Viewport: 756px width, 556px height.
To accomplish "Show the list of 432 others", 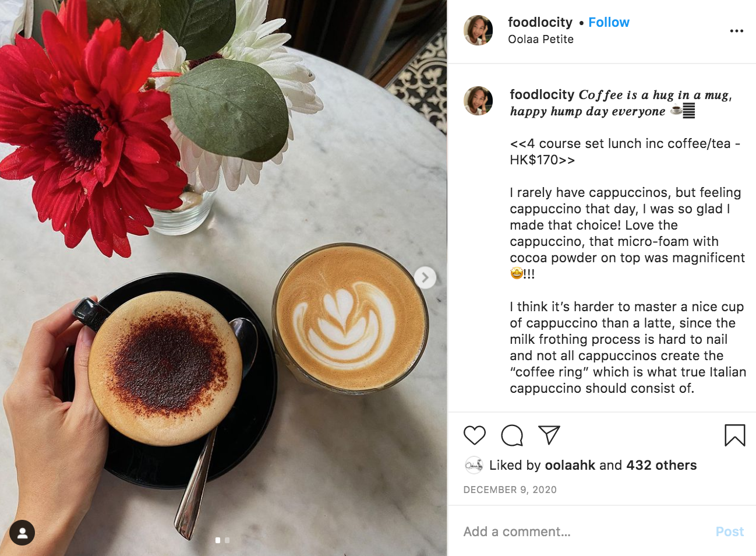I will [x=662, y=465].
